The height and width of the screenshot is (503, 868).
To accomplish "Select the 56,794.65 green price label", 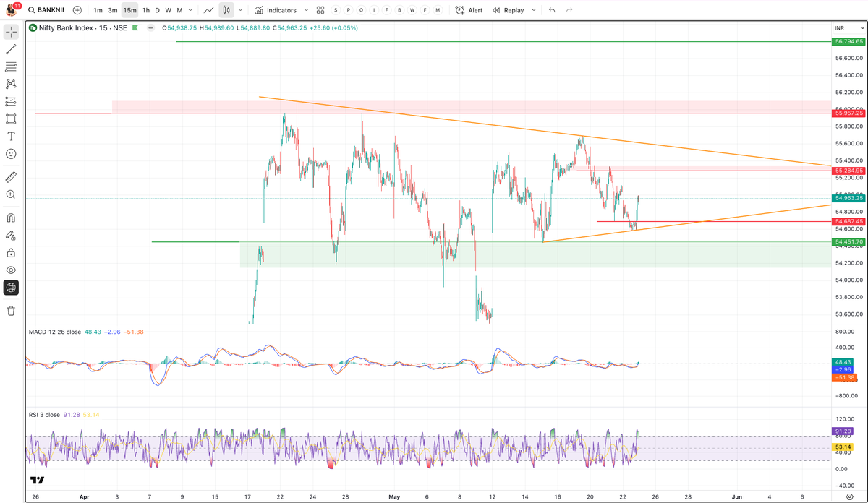I will pos(849,42).
